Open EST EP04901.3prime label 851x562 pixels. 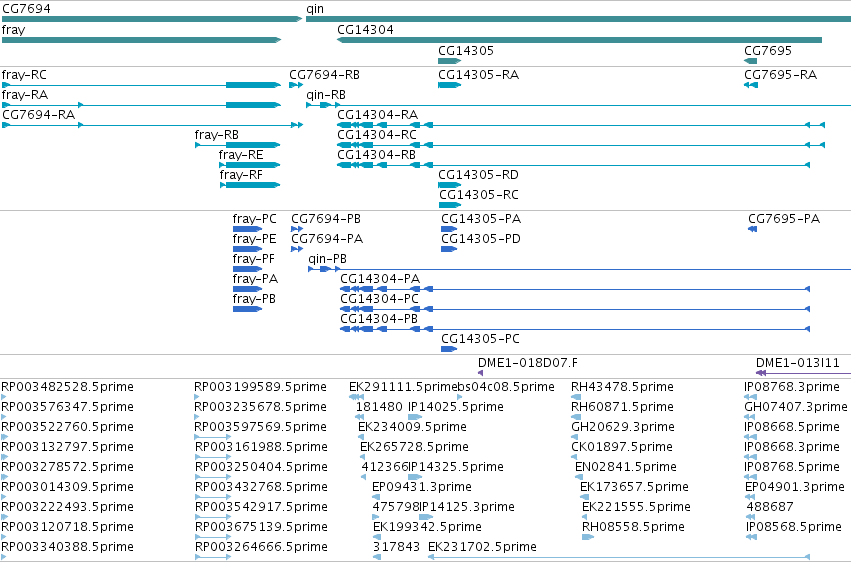pos(795,487)
